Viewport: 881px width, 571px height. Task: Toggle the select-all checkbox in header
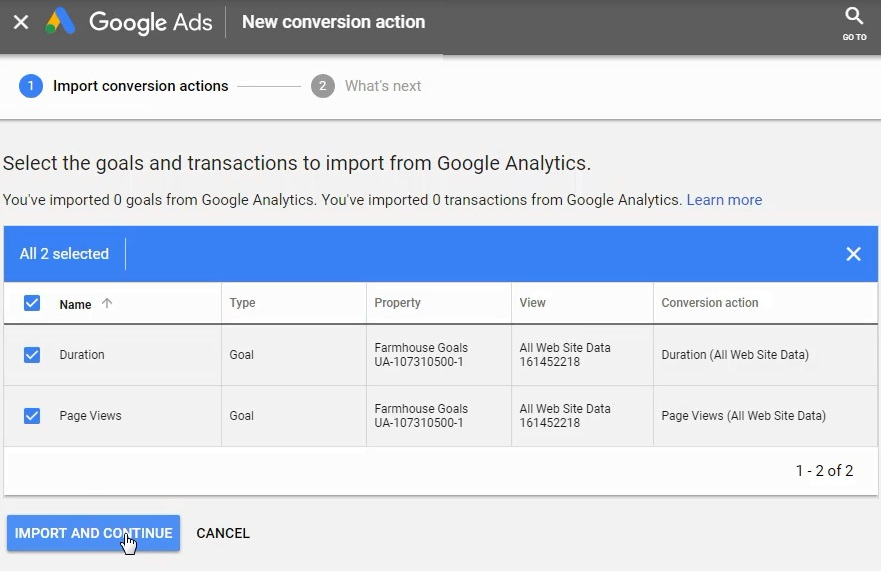pos(32,303)
